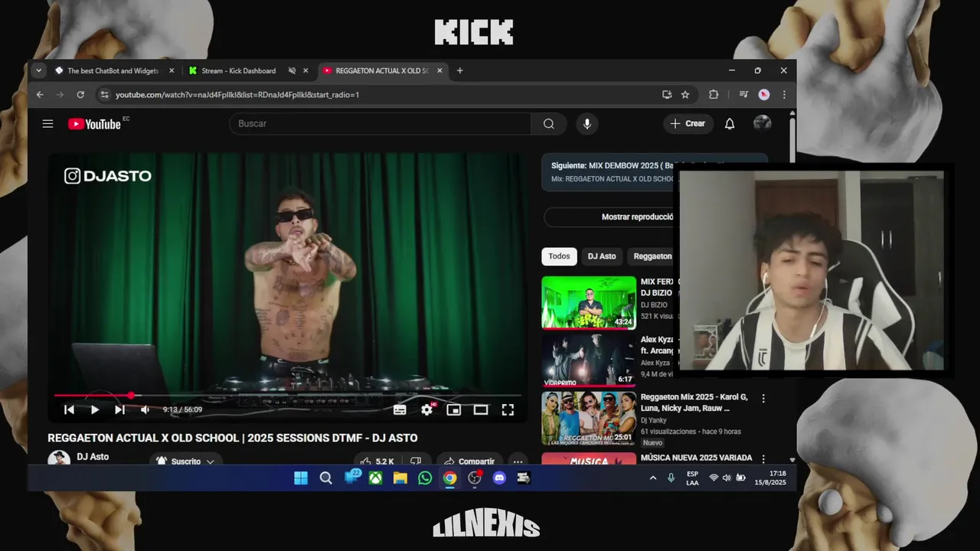Open the MÚSICA NUEVA 2025 VARIADA video
Screen dimensions: 980x551
(696, 458)
